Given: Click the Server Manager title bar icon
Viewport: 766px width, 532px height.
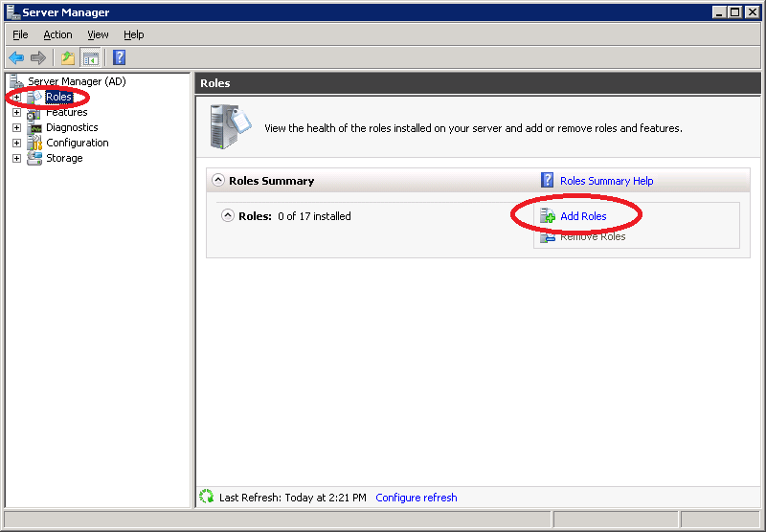Looking at the screenshot, I should 13,12.
